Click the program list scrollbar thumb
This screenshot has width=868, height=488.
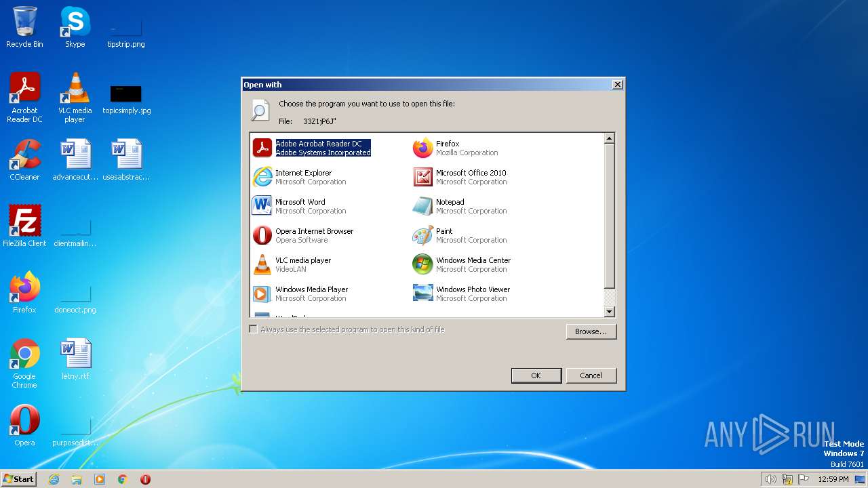pyautogui.click(x=609, y=216)
